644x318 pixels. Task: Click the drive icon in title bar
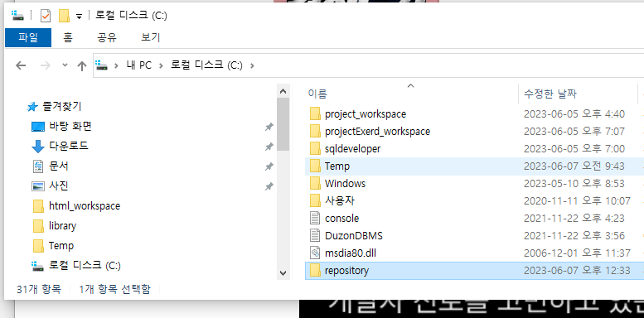tap(18, 16)
